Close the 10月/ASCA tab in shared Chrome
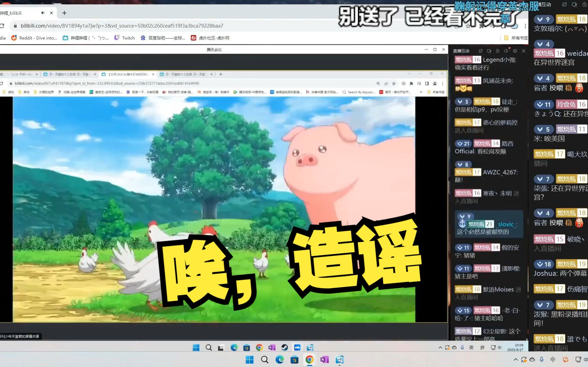This screenshot has width=588, height=367. pos(153,74)
